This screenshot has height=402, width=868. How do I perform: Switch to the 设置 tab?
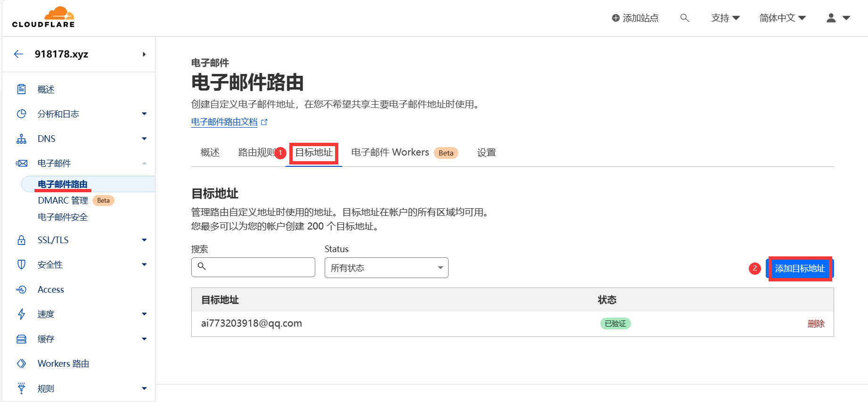(x=487, y=152)
